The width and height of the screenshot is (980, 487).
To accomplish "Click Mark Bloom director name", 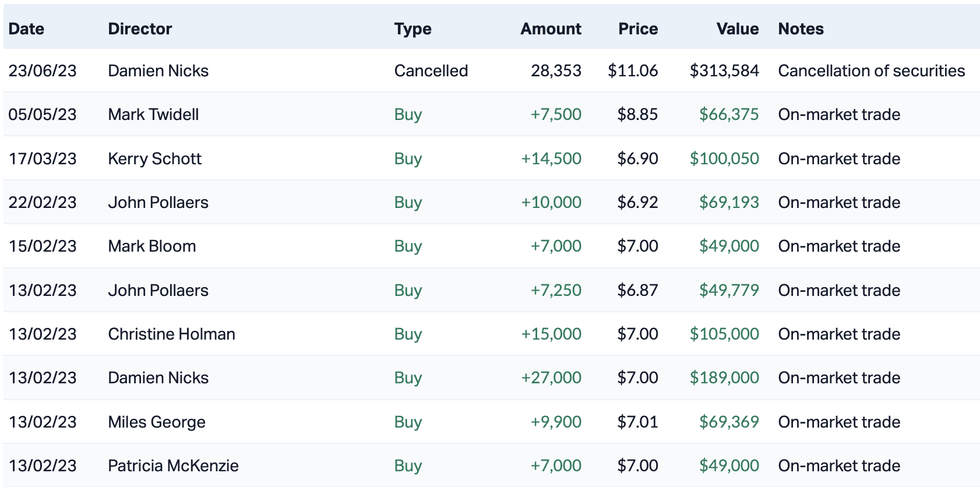I will point(151,246).
